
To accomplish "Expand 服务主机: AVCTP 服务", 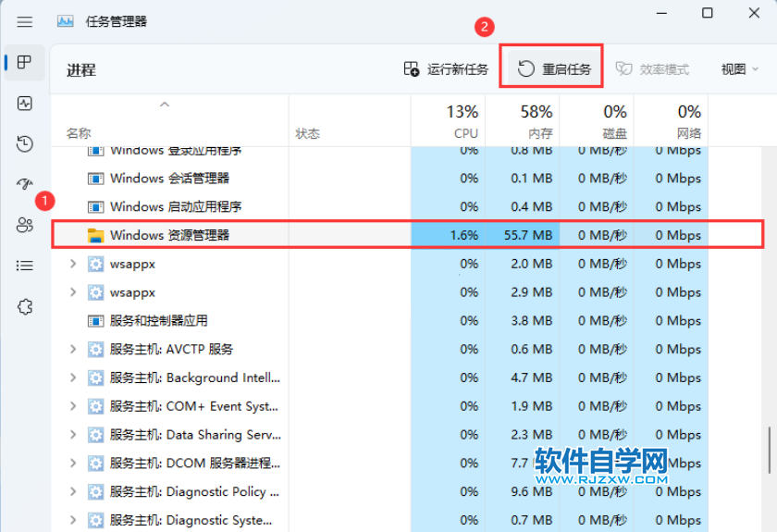I will click(x=73, y=350).
